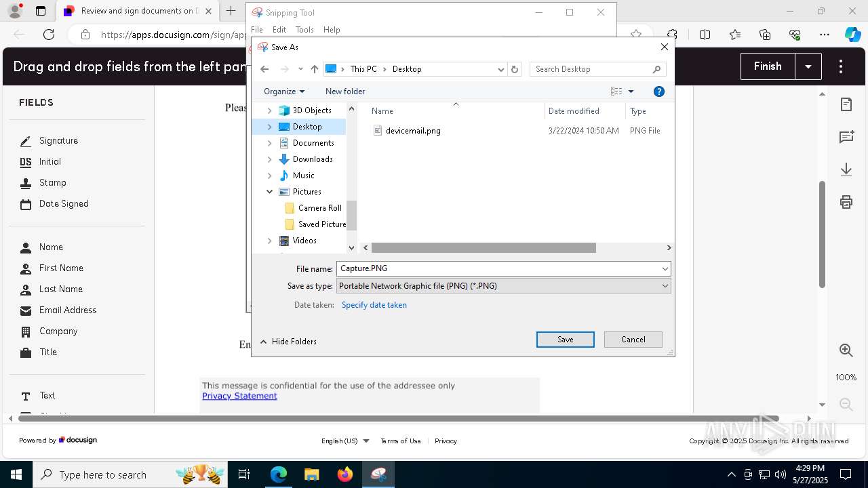This screenshot has height=488, width=868.
Task: Click the Search Desktop box
Action: (597, 69)
